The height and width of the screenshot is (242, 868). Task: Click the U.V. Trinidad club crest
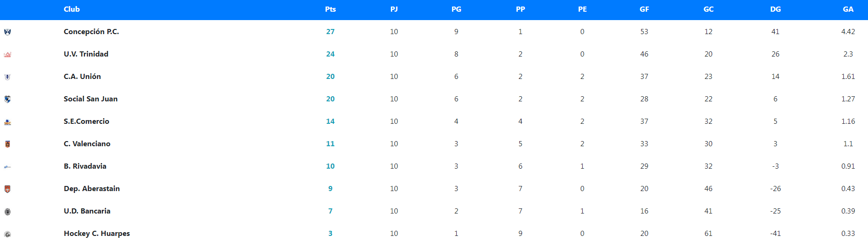click(x=7, y=54)
